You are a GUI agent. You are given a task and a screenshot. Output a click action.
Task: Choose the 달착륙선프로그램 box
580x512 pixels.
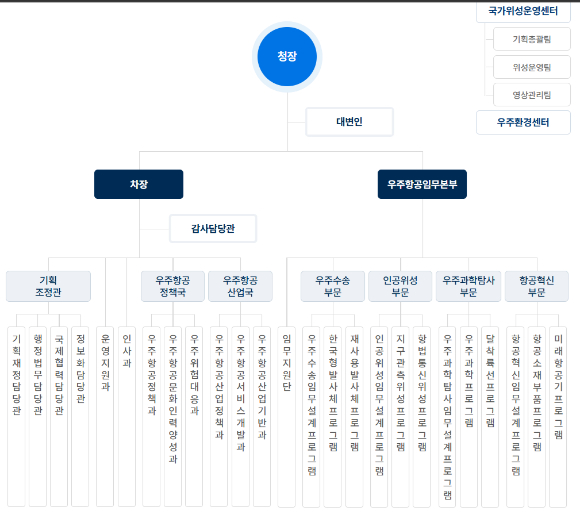490,417
